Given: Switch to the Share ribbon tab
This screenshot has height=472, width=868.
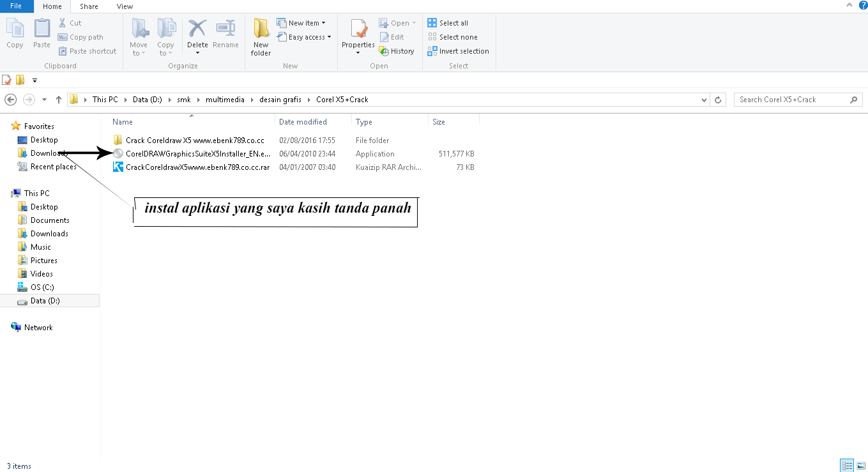Looking at the screenshot, I should pyautogui.click(x=89, y=6).
